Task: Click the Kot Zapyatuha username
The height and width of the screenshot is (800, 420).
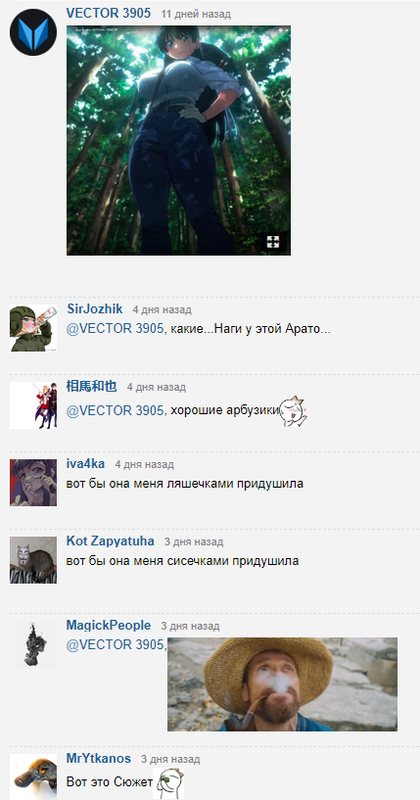Action: pyautogui.click(x=110, y=541)
